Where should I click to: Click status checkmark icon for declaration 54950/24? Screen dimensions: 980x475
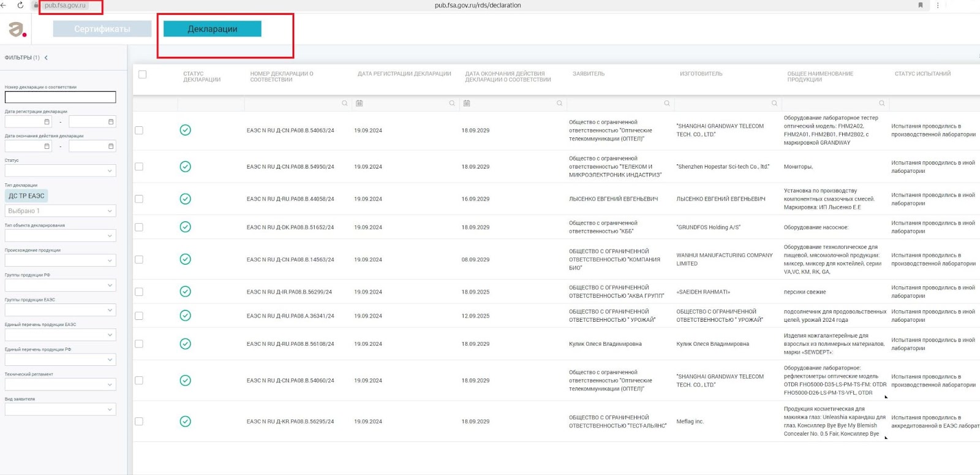pos(185,167)
